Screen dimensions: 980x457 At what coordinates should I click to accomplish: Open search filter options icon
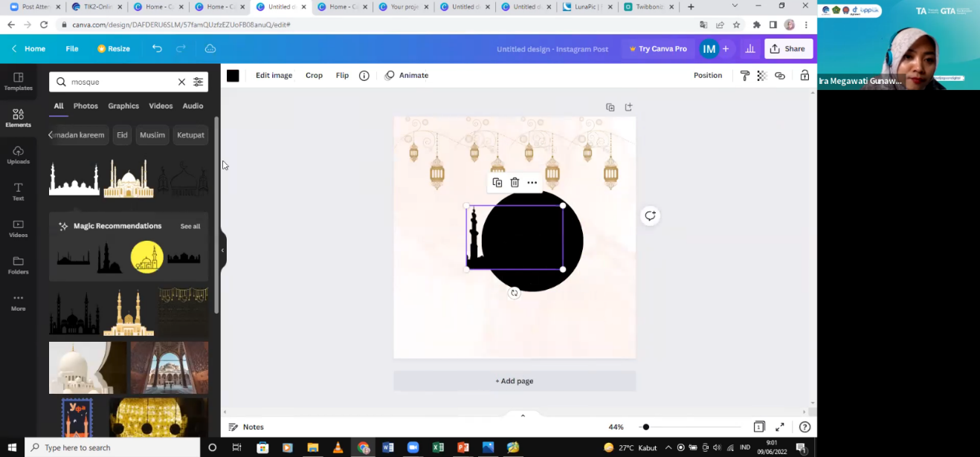[x=199, y=82]
